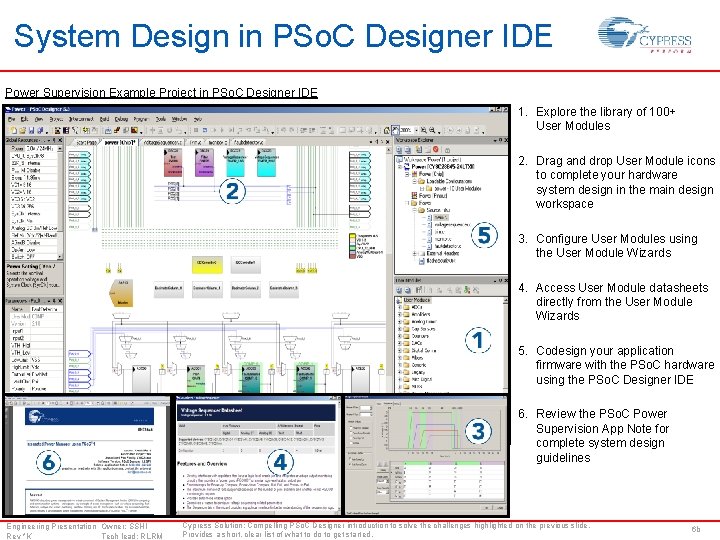Click the Save toolbar icon
The image size is (720, 540).
pyautogui.click(x=31, y=130)
